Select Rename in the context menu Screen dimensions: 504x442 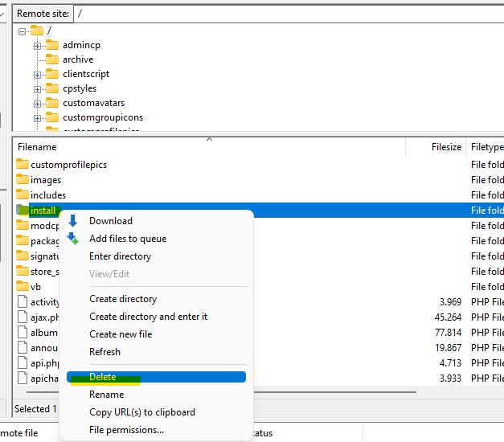pyautogui.click(x=107, y=395)
